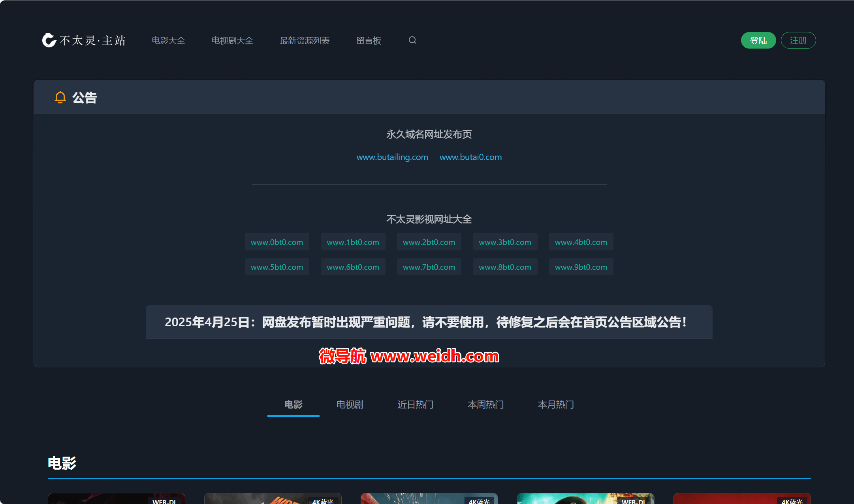Switch to the 近日热门 tab
Viewport: 854px width, 504px height.
click(x=415, y=404)
